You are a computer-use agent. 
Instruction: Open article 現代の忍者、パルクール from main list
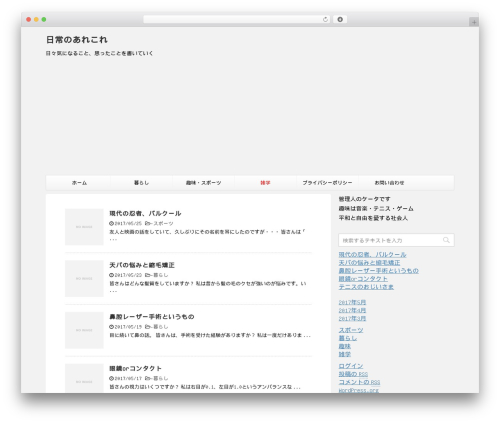(145, 213)
